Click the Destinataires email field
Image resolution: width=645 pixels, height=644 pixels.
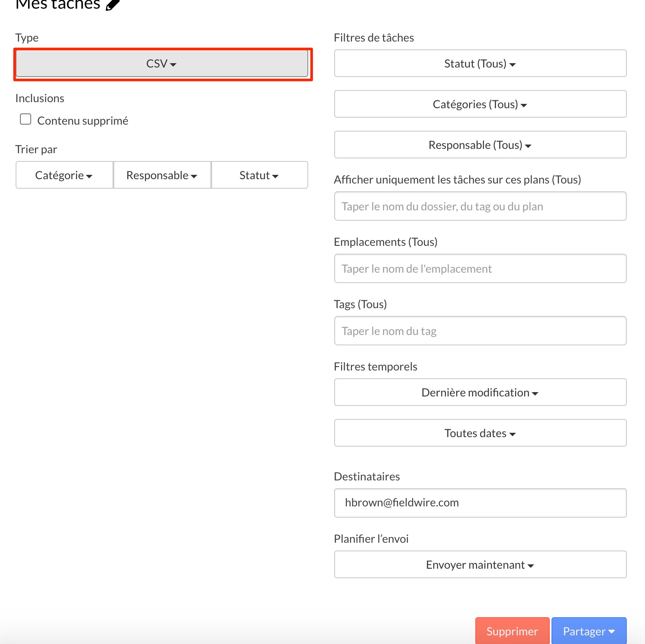coord(480,503)
